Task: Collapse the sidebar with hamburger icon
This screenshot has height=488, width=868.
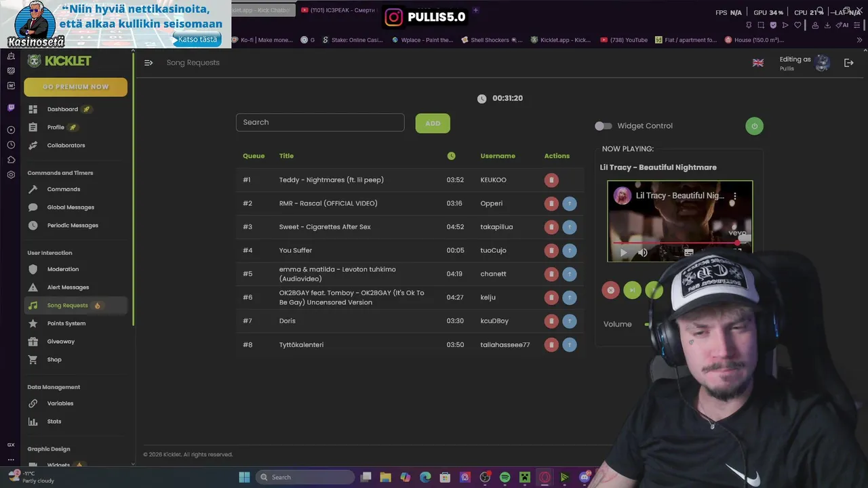Action: [x=149, y=62]
